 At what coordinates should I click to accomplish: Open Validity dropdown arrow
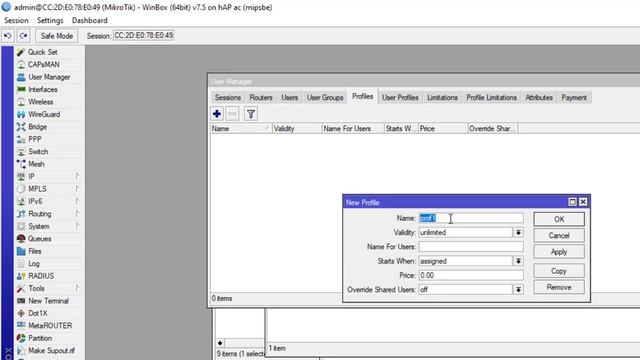click(518, 232)
